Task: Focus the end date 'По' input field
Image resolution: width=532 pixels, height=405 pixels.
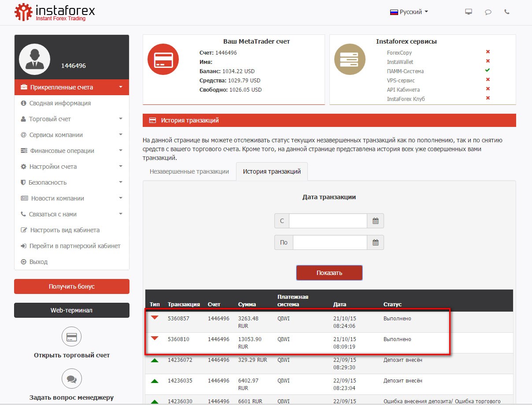Action: pos(330,242)
